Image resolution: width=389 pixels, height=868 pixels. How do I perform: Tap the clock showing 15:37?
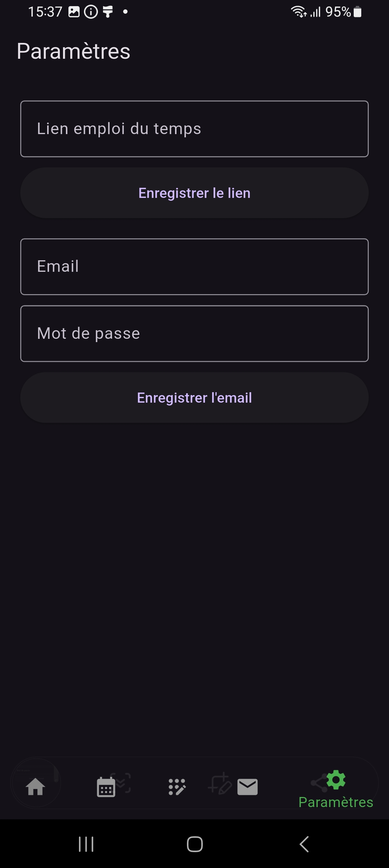point(45,12)
